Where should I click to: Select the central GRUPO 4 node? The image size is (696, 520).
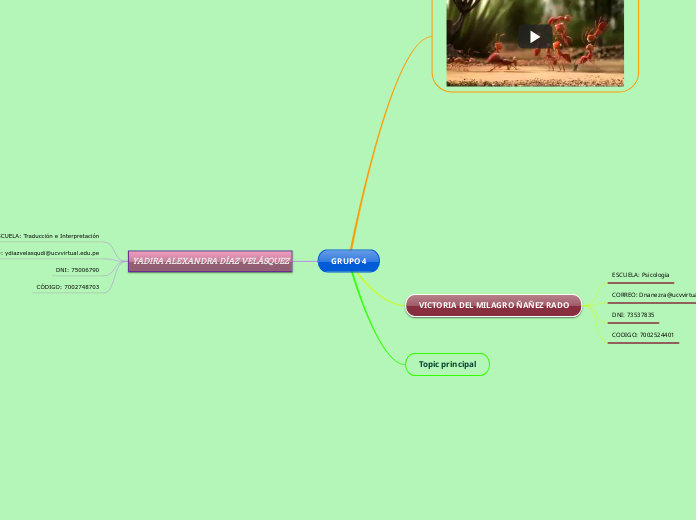[x=349, y=261]
